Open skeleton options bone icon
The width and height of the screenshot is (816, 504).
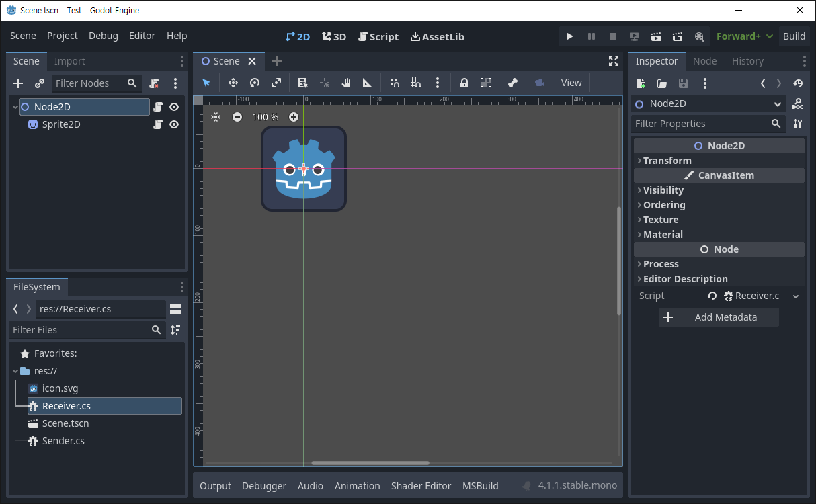pyautogui.click(x=513, y=83)
